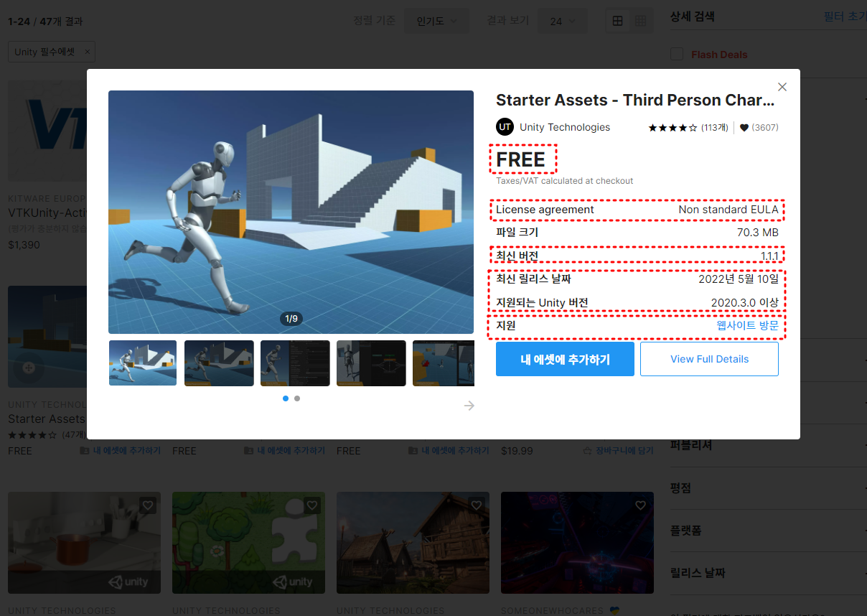867x616 pixels.
Task: Open Unity Technologies publisher page
Action: (565, 127)
